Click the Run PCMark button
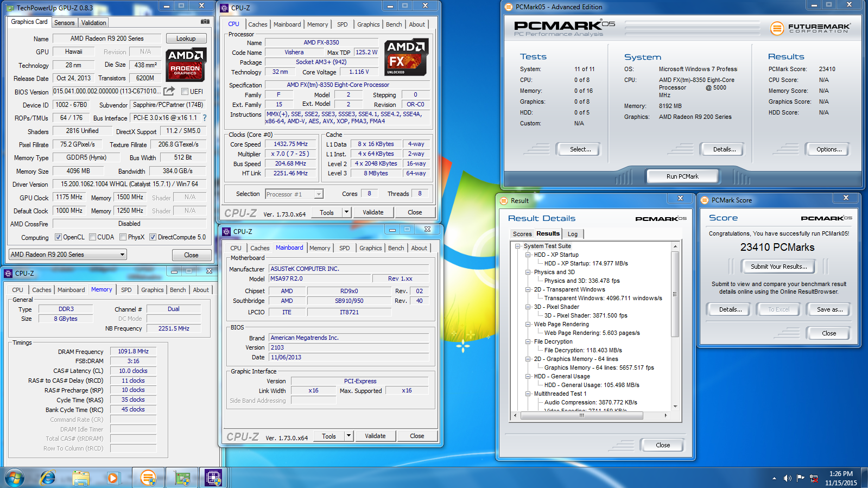This screenshot has width=868, height=488. [682, 176]
